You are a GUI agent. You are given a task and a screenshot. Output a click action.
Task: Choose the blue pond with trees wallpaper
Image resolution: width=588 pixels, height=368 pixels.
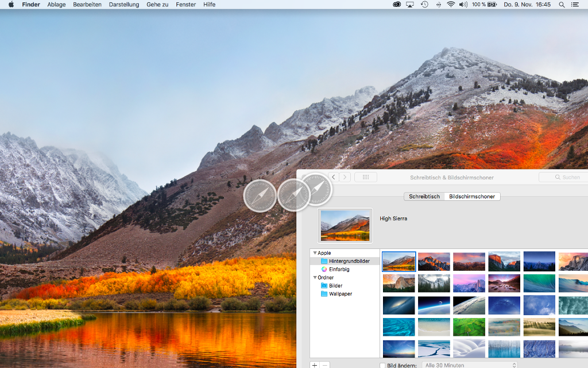pyautogui.click(x=504, y=349)
